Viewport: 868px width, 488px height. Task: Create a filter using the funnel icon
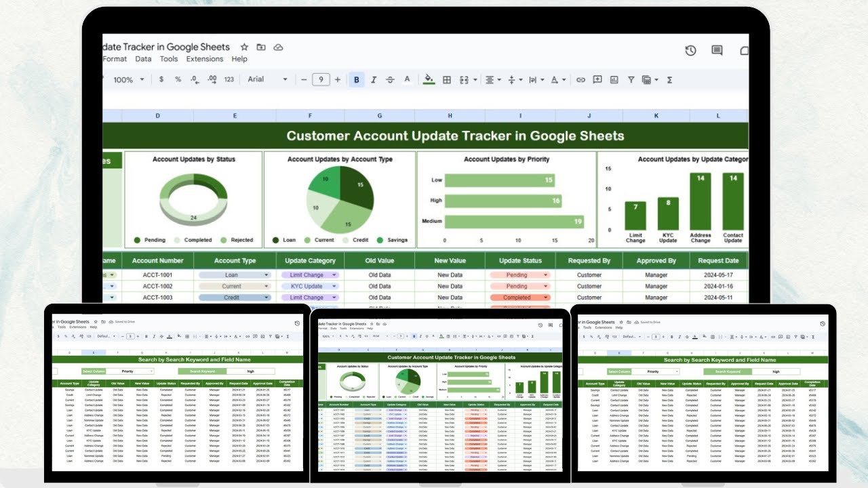(x=631, y=79)
